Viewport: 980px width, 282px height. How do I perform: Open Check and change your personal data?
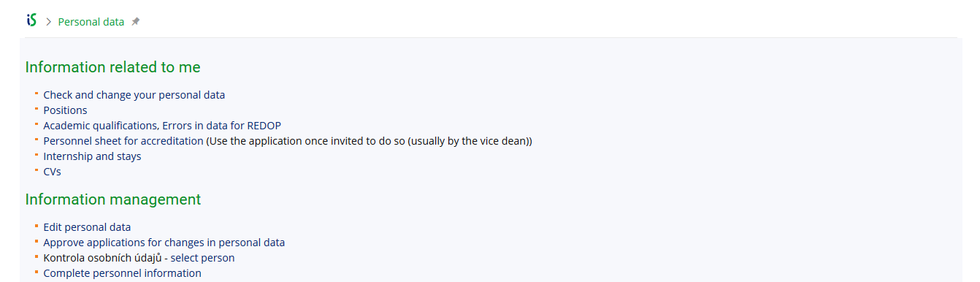(134, 95)
